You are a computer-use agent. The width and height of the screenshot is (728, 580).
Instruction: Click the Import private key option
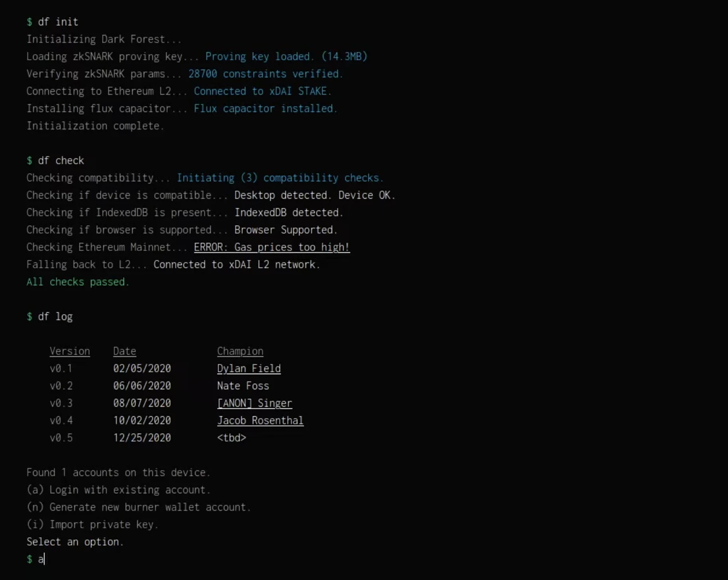click(92, 524)
